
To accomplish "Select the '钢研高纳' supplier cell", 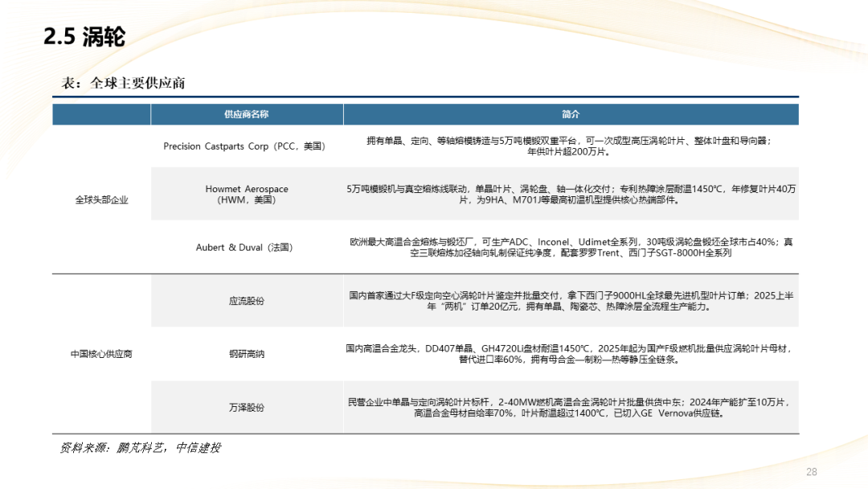I will coord(247,354).
